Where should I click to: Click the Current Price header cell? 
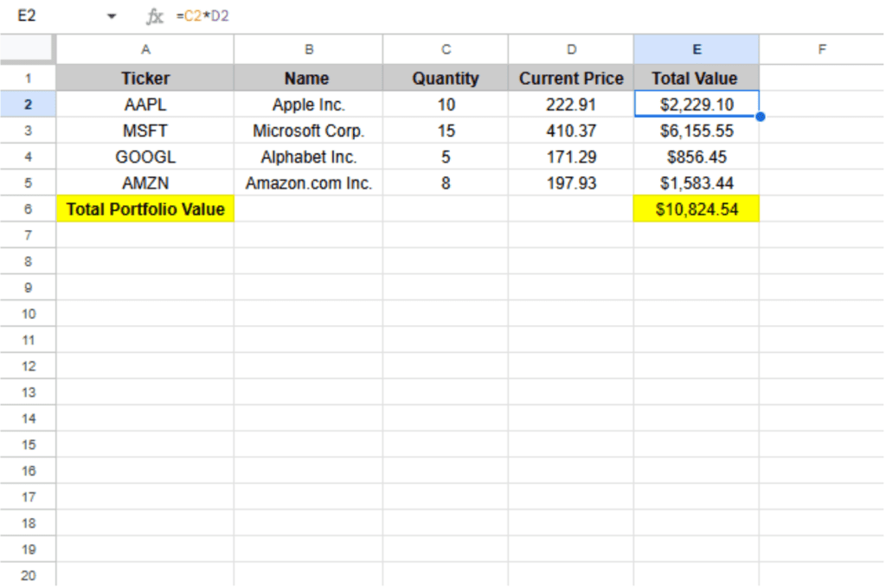[x=570, y=78]
